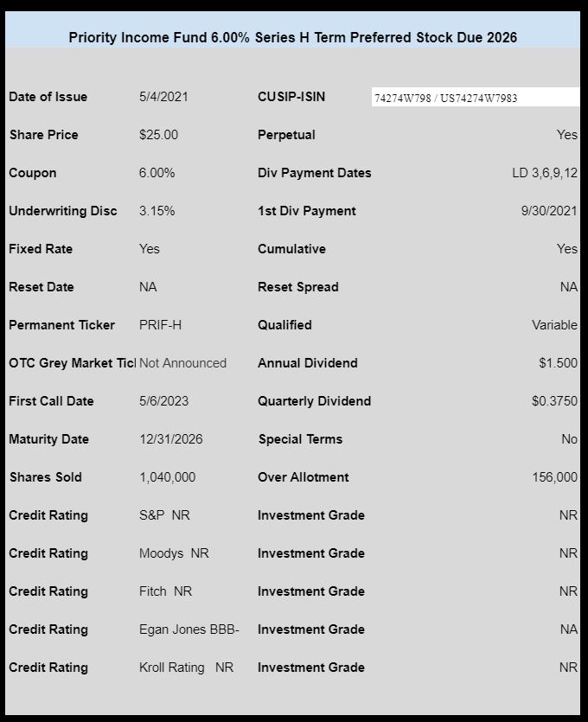Select the Moodys NR credit rating cell
588x722 pixels.
point(174,553)
